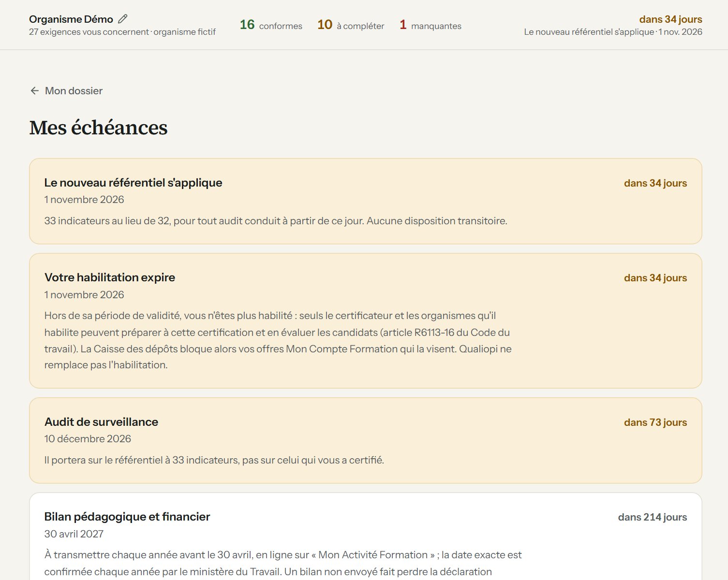The height and width of the screenshot is (580, 728).
Task: Open the 'Audit de surveillance' card
Action: [x=365, y=440]
